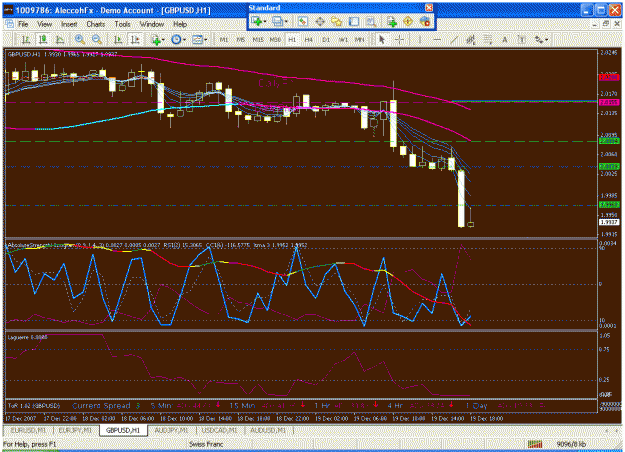Open the New Chart dropdown arrow
Image resolution: width=625 pixels, height=452 pixels.
coord(265,22)
